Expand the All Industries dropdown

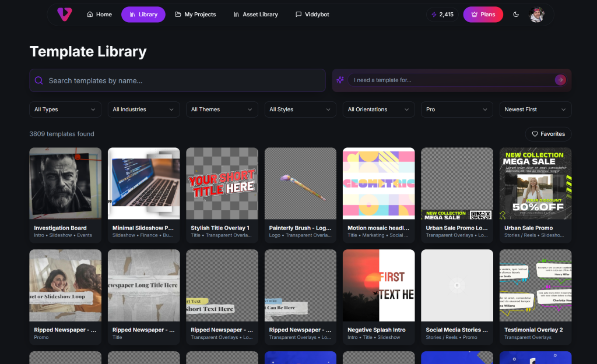[143, 109]
